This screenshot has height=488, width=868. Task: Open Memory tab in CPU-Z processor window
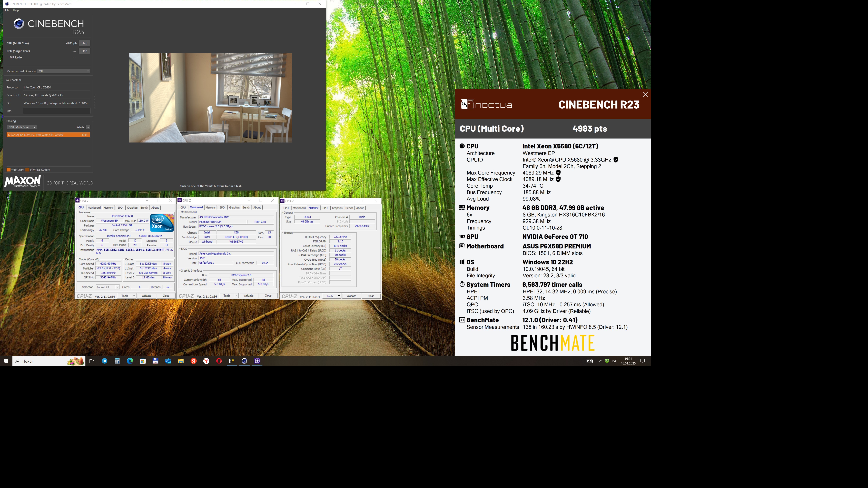tap(108, 208)
